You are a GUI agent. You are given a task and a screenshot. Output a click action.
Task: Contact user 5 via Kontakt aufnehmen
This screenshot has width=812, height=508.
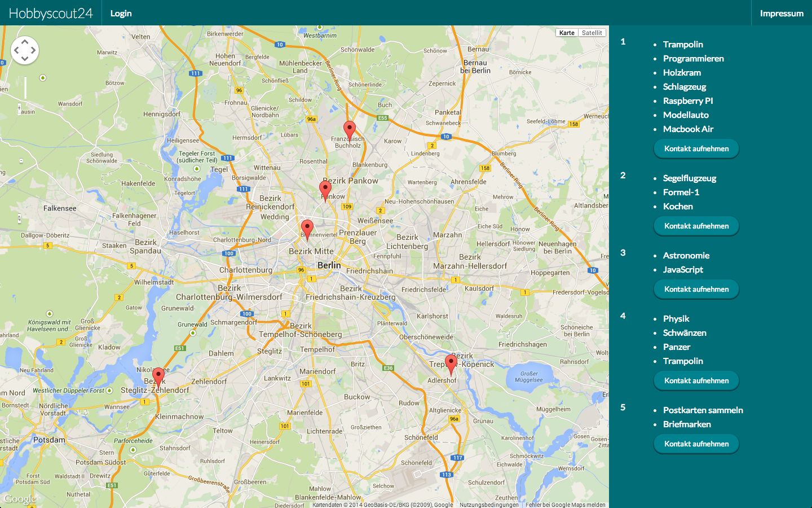pos(696,444)
